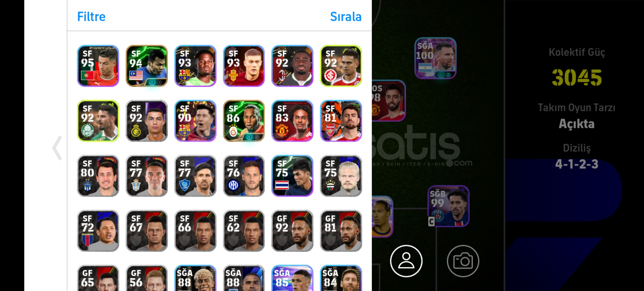Choose the SF 75 Thailand flag card
This screenshot has width=644, height=291.
click(292, 176)
